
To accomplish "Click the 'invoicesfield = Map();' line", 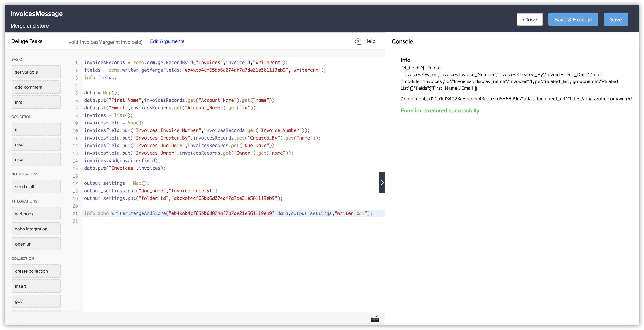I will [x=114, y=123].
